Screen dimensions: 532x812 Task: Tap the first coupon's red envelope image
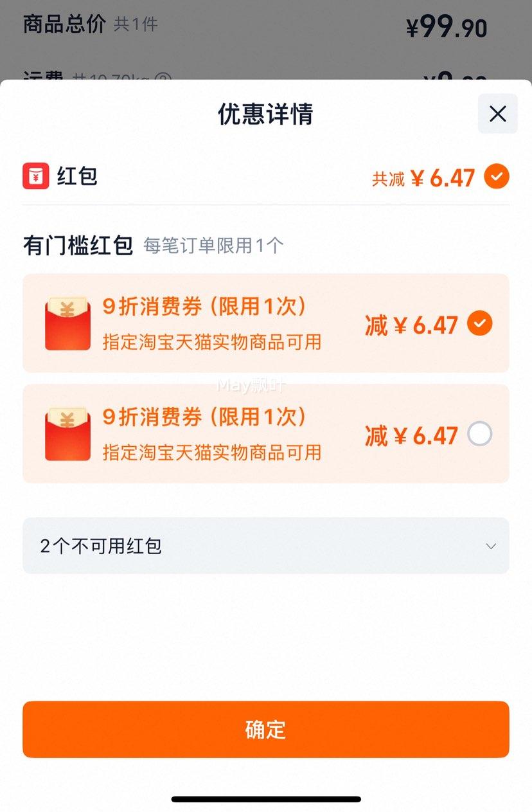[67, 323]
